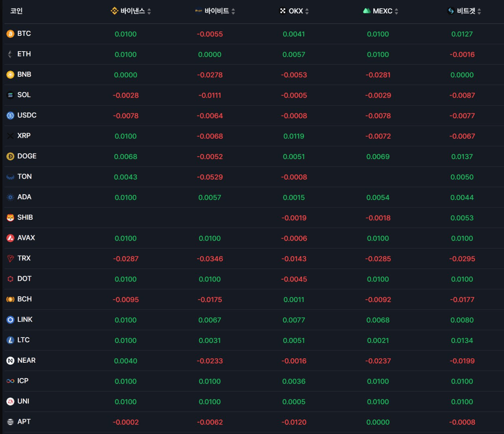Click the NEAR coin icon
504x434 pixels.
tap(10, 361)
